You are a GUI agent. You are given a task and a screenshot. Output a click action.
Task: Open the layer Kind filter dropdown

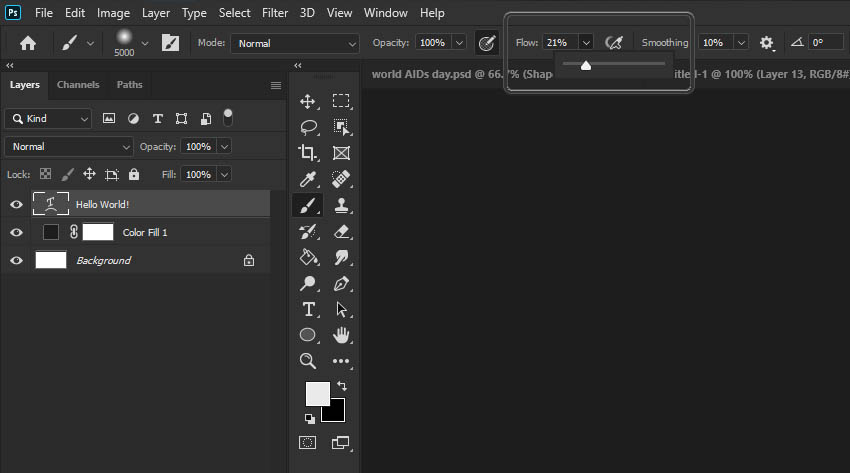[48, 119]
